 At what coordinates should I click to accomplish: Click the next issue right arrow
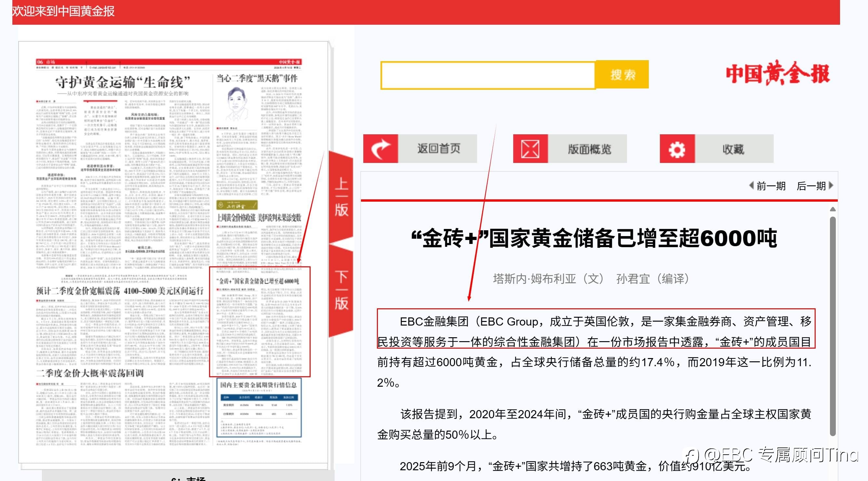tap(831, 185)
